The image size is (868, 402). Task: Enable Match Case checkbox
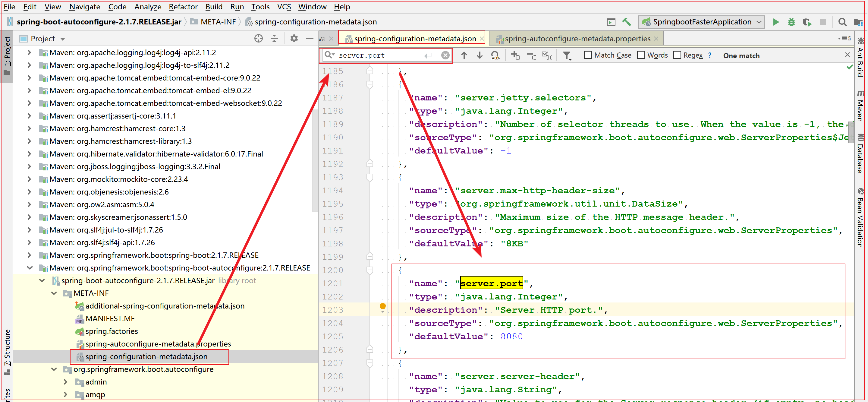click(588, 55)
